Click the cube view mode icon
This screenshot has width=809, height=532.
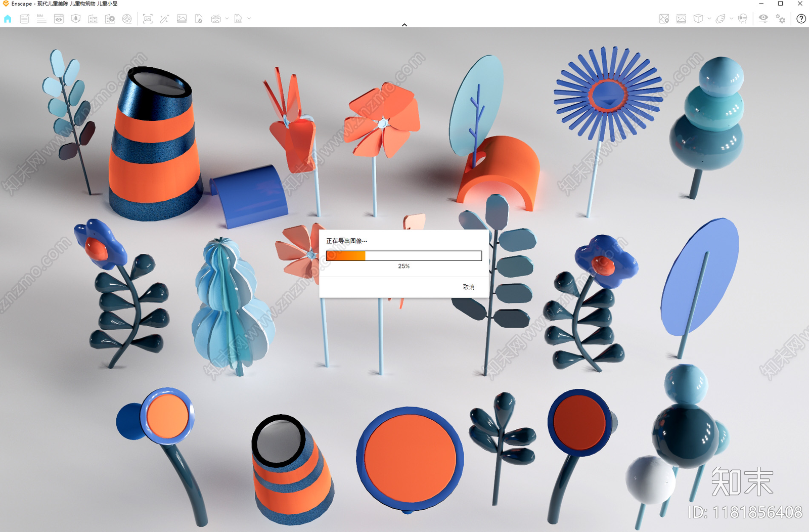(698, 19)
